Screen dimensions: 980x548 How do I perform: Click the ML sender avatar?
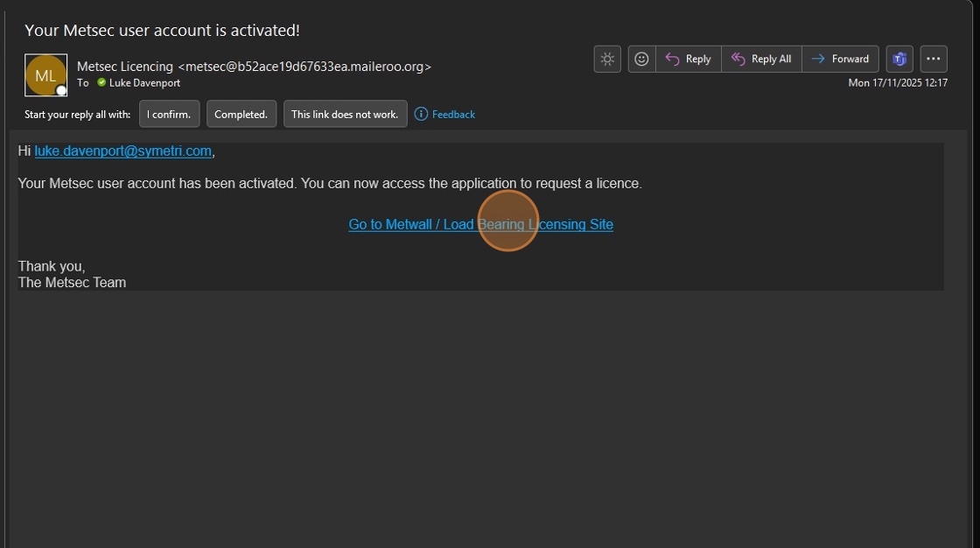(45, 75)
